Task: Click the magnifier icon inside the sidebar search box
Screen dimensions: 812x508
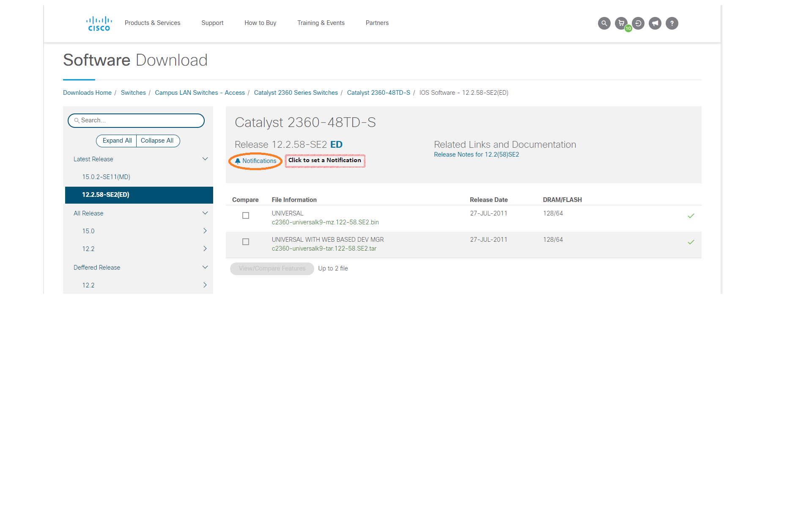Action: [x=77, y=121]
